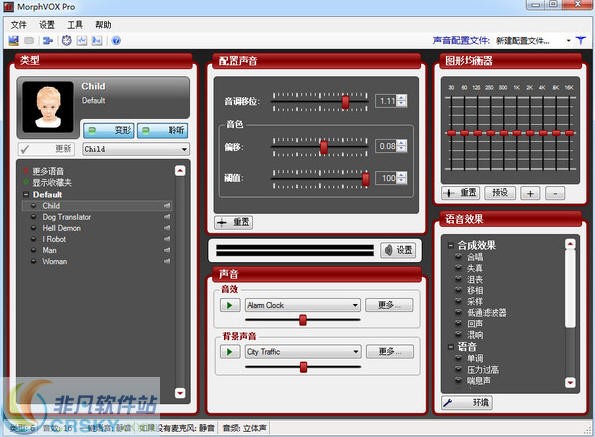Click the icon at right of Woman row
Image resolution: width=595 pixels, height=437 pixels.
pos(167,261)
